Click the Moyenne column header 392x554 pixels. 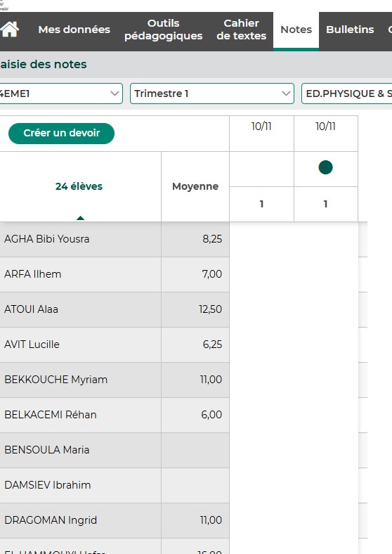point(195,186)
